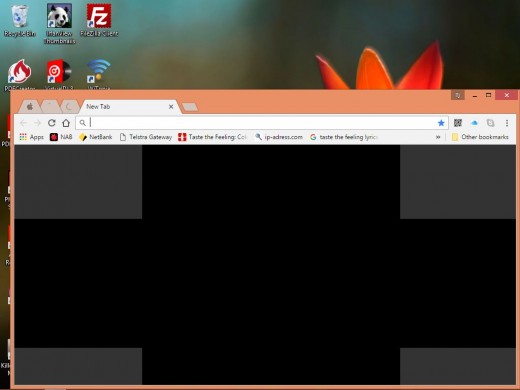Screen dimensions: 520x390
Task: Minimize the Chrome window
Action: 475,96
